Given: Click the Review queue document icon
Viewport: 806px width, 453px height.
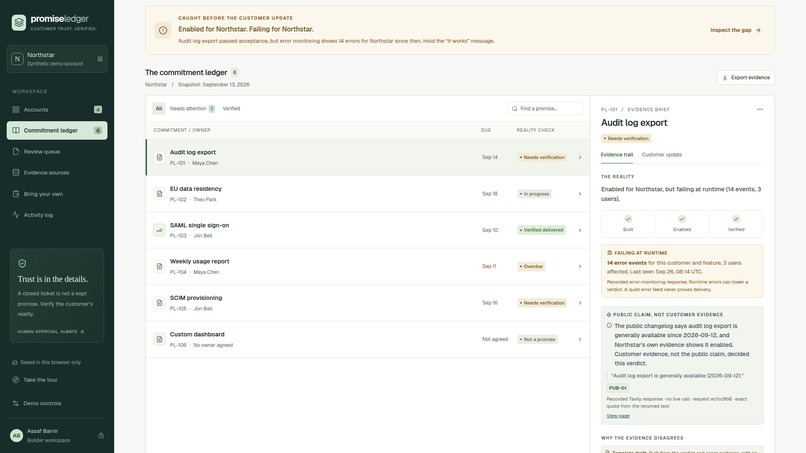Looking at the screenshot, I should pyautogui.click(x=16, y=152).
